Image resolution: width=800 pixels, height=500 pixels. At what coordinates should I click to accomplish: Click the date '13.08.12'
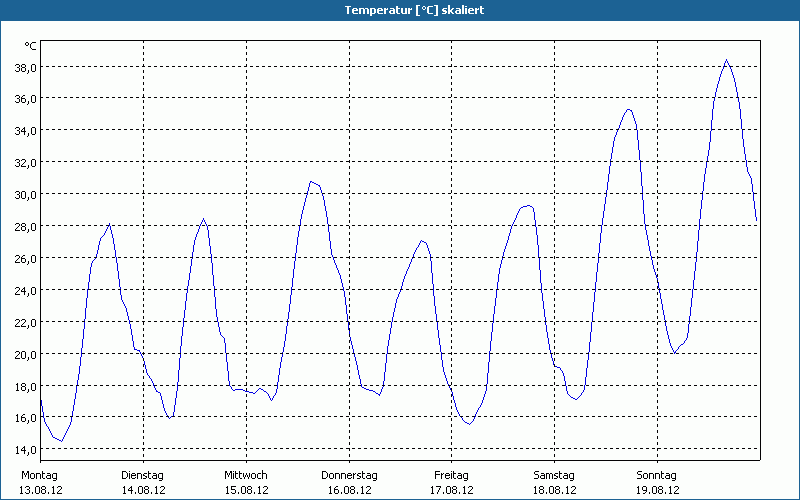click(x=41, y=490)
